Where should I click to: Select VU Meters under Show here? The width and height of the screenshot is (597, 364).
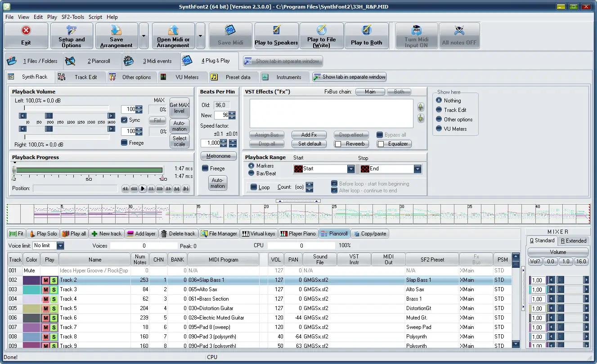[x=439, y=129]
